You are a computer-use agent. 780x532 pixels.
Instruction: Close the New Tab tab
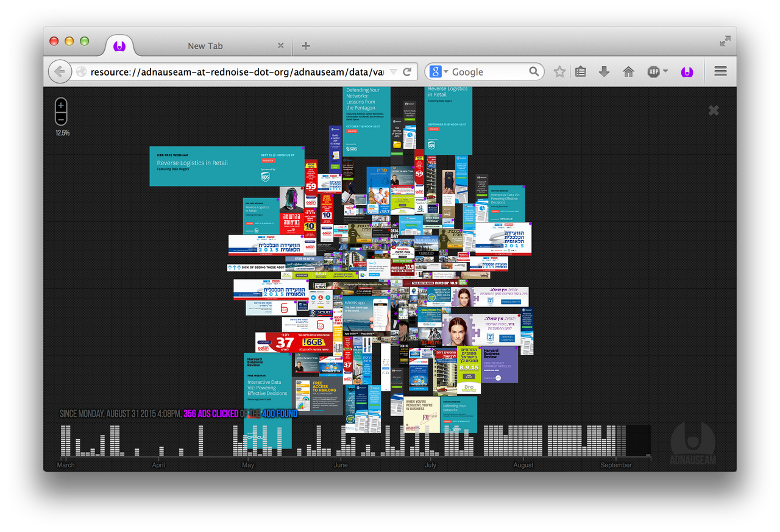pyautogui.click(x=281, y=46)
